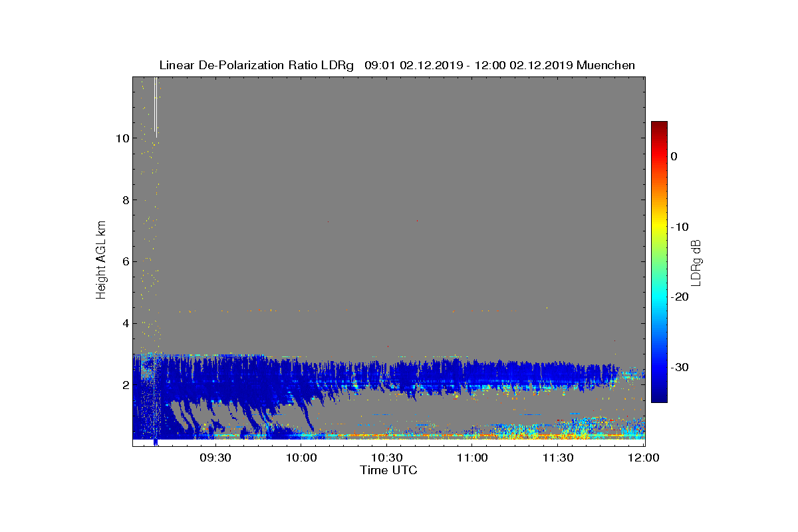Click the 11:30 time tick label
This screenshot has height=532, width=798.
point(558,458)
